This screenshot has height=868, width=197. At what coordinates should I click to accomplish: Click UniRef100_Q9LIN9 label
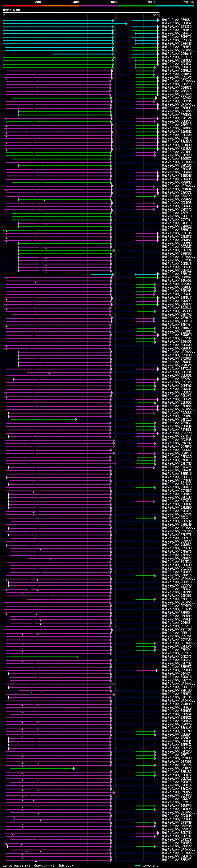point(176,731)
